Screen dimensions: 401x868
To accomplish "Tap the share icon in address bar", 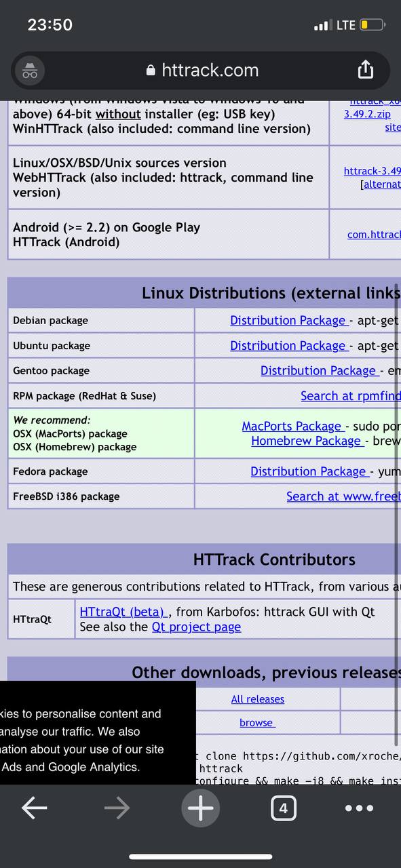I will 365,70.
